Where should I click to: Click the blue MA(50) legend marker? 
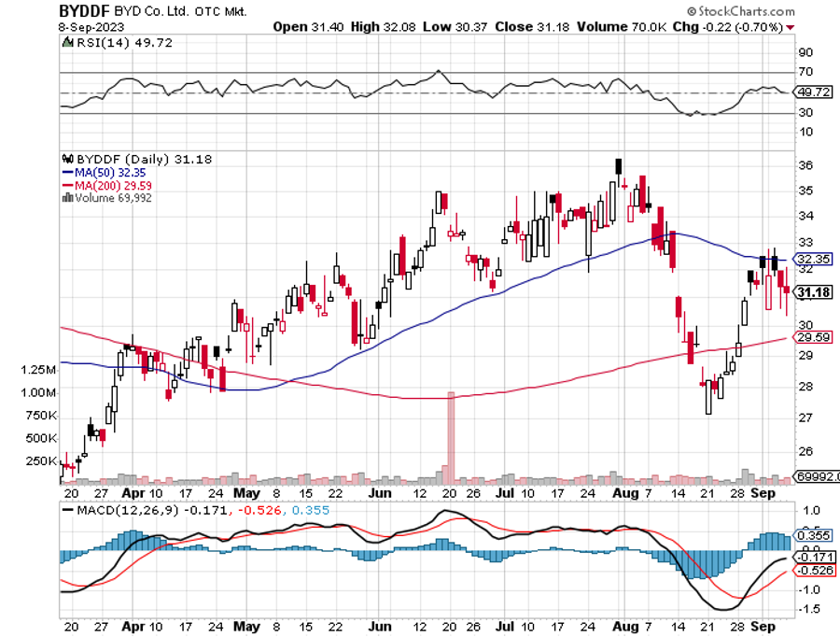(x=66, y=173)
